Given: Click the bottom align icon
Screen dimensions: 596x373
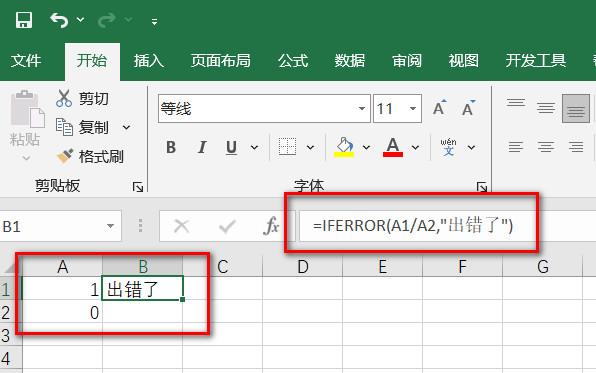Looking at the screenshot, I should click(x=576, y=108).
